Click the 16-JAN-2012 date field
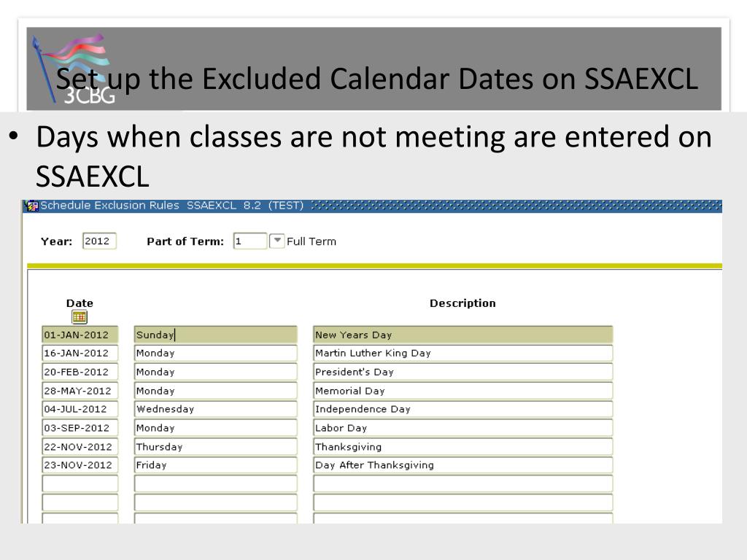This screenshot has width=747, height=560. coord(80,354)
